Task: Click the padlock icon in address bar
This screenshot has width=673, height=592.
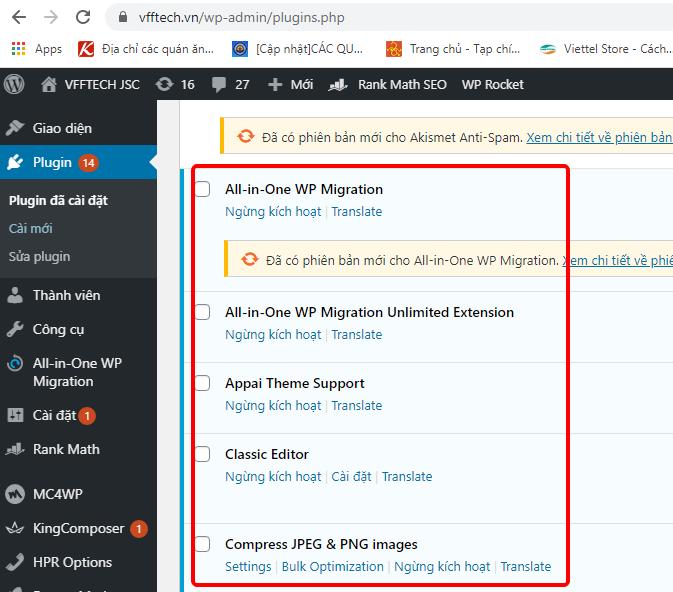Action: [x=123, y=17]
